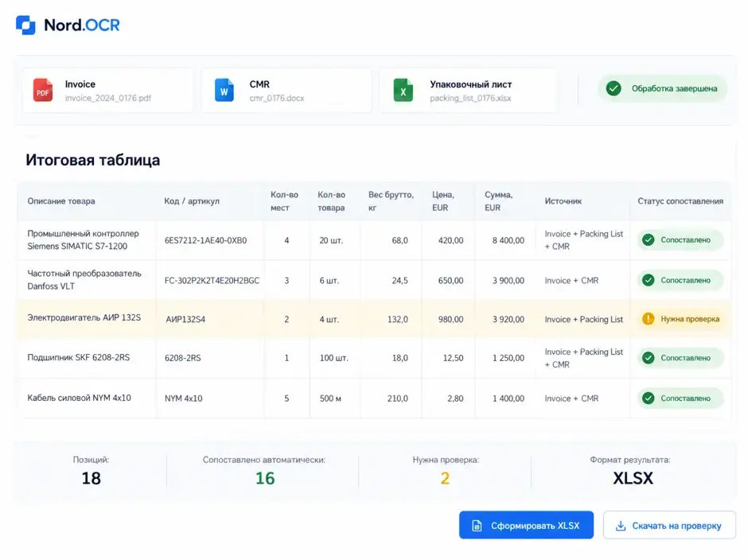Click the Скачать на проверку button
This screenshot has height=560, width=748.
pos(669,525)
